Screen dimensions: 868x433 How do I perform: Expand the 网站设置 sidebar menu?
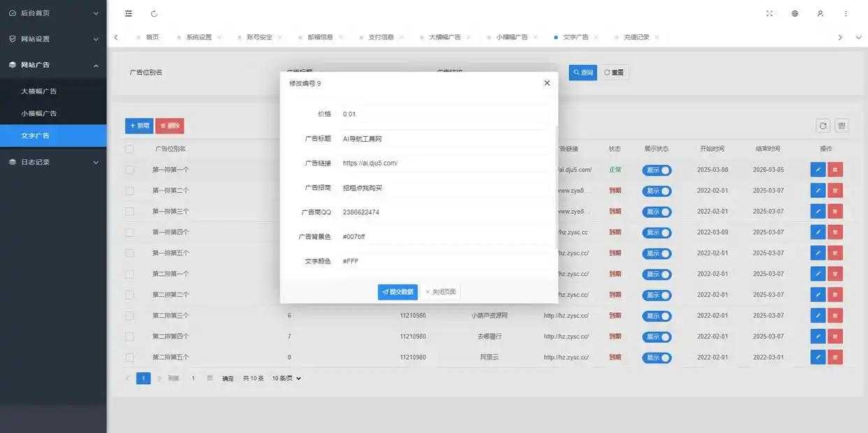coord(53,39)
